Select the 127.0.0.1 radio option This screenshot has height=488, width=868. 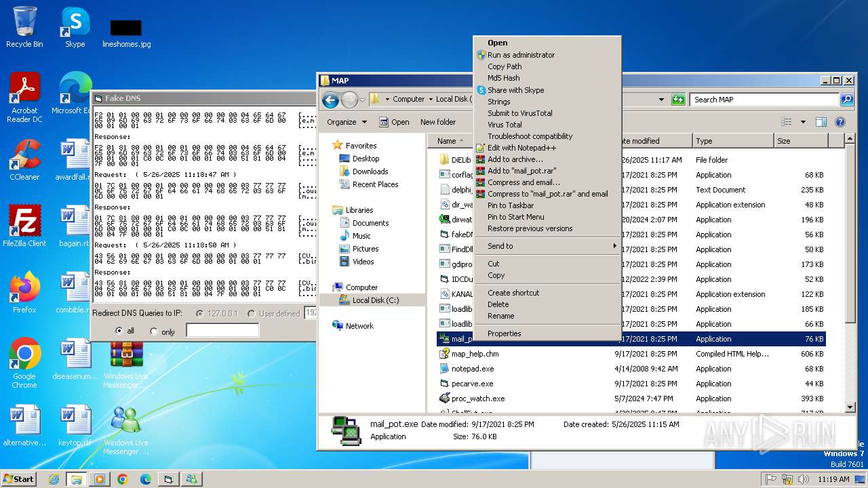click(x=199, y=313)
